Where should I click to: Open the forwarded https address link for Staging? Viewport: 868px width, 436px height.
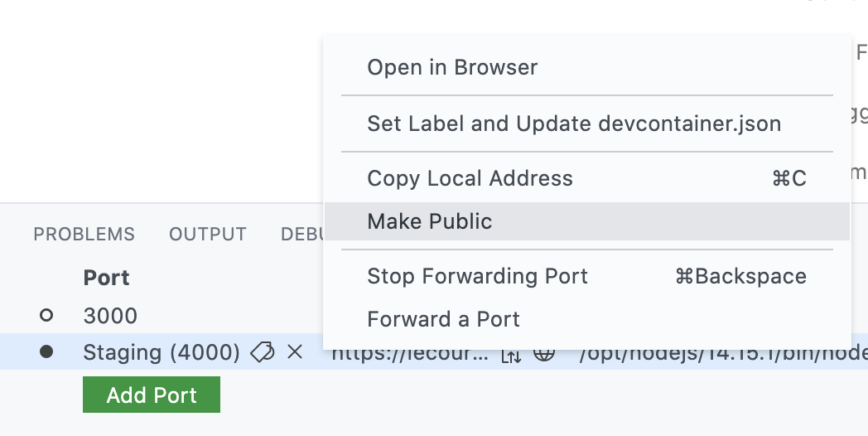(410, 354)
